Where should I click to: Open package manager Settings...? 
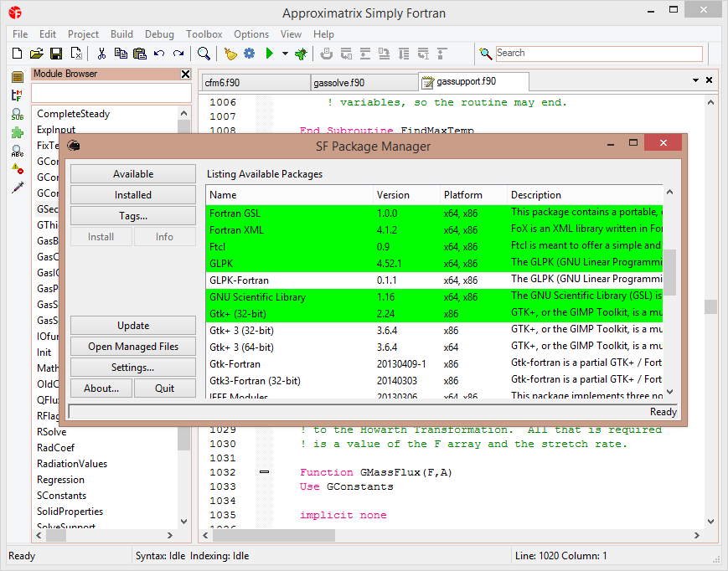pyautogui.click(x=133, y=368)
